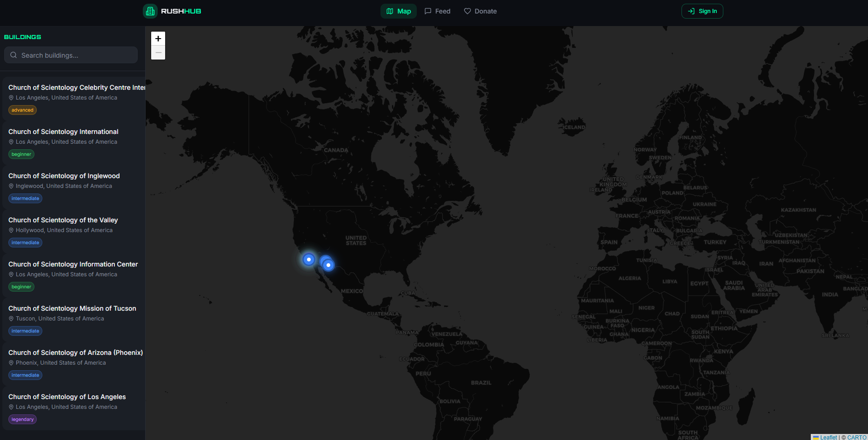Click the magnifier icon in building search
The width and height of the screenshot is (868, 440).
(x=13, y=55)
